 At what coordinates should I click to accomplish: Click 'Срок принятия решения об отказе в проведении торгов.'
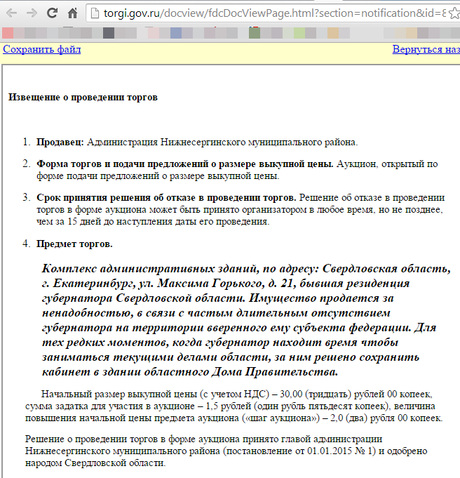(166, 198)
